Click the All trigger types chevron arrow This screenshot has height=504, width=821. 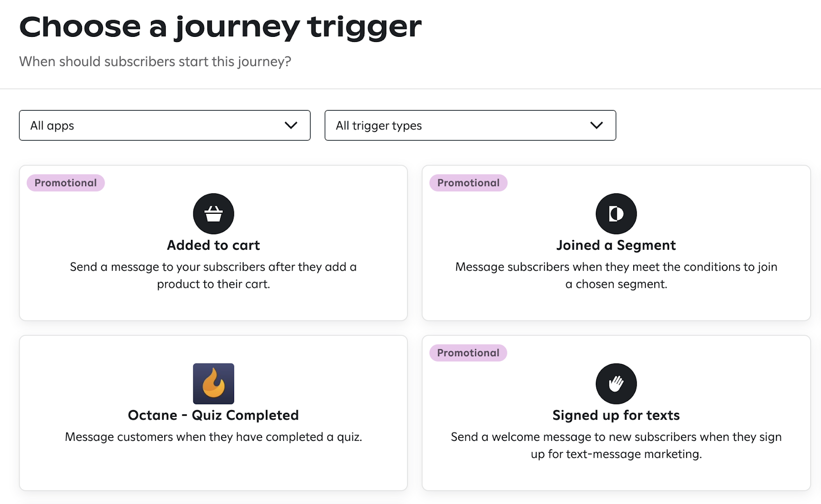point(596,126)
